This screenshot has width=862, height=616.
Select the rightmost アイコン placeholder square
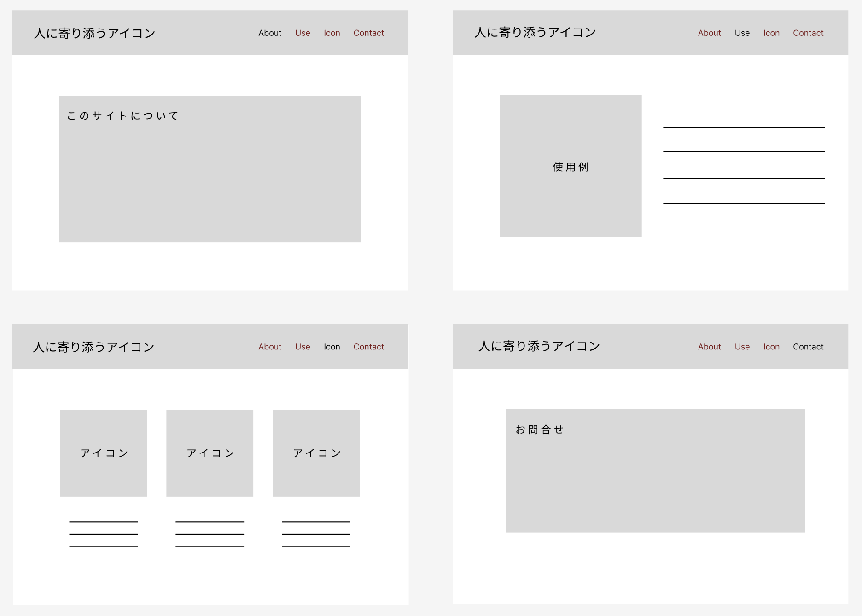pos(316,453)
